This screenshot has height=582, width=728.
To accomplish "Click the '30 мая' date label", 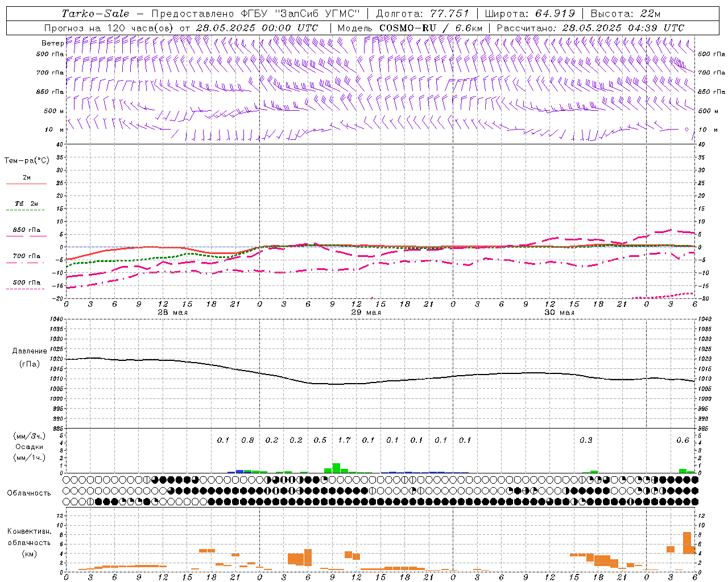I will (559, 312).
